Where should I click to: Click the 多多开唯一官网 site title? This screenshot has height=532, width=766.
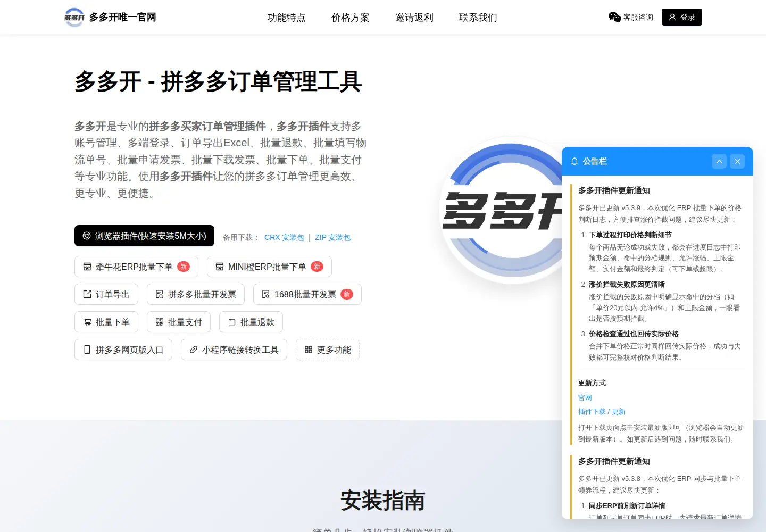coord(123,17)
